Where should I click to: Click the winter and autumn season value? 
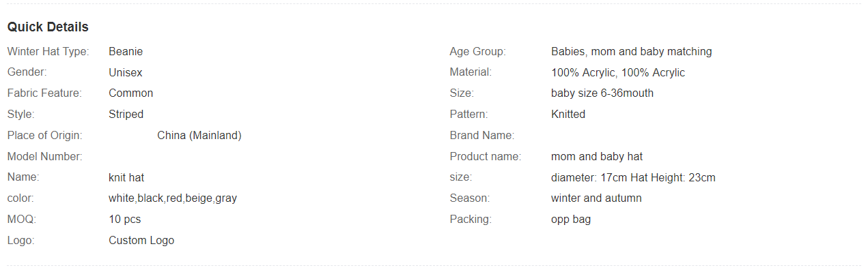[596, 198]
